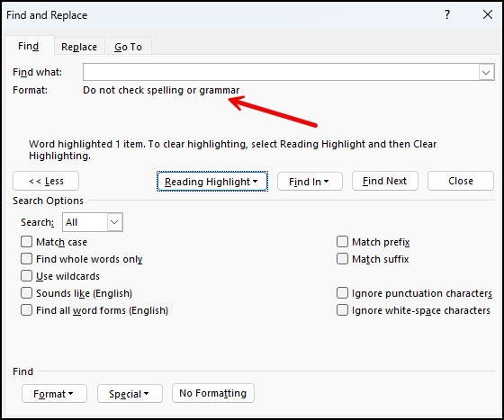Click the Find and Replace title text
This screenshot has width=504, height=420.
tap(47, 15)
